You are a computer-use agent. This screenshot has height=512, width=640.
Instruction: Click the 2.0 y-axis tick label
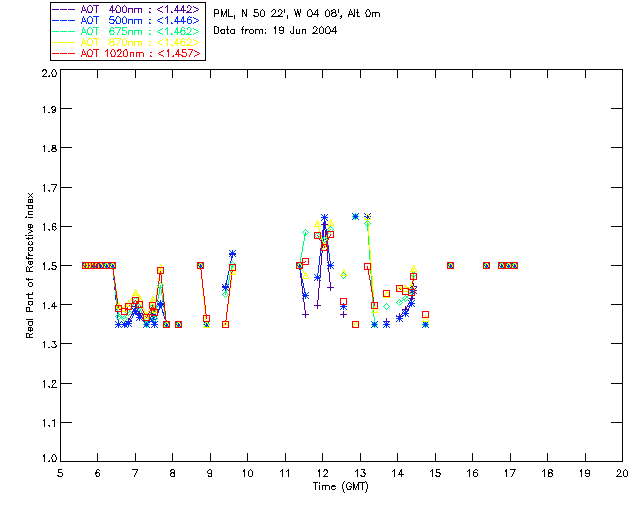(x=49, y=73)
